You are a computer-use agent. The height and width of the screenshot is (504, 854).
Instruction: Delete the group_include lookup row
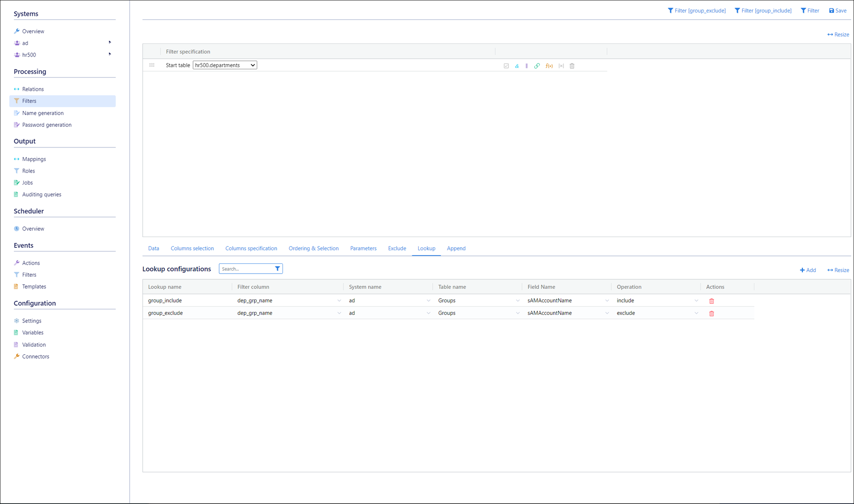[x=712, y=301]
